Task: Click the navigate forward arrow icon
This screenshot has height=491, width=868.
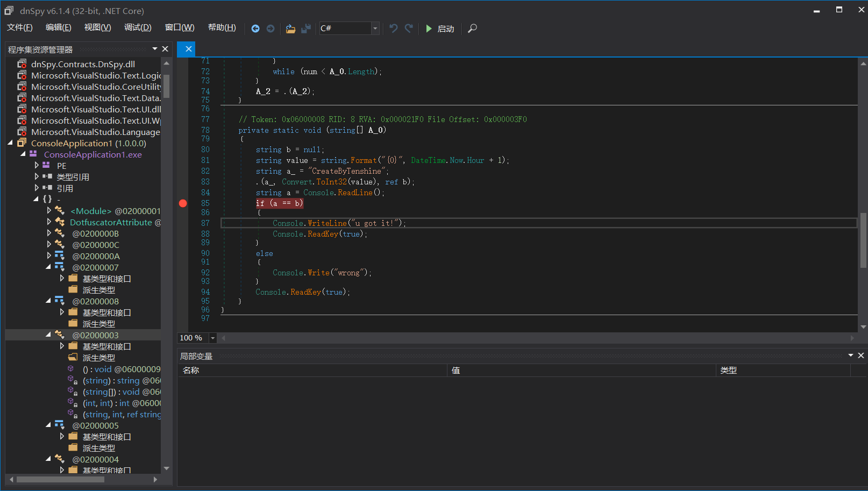Action: coord(271,29)
